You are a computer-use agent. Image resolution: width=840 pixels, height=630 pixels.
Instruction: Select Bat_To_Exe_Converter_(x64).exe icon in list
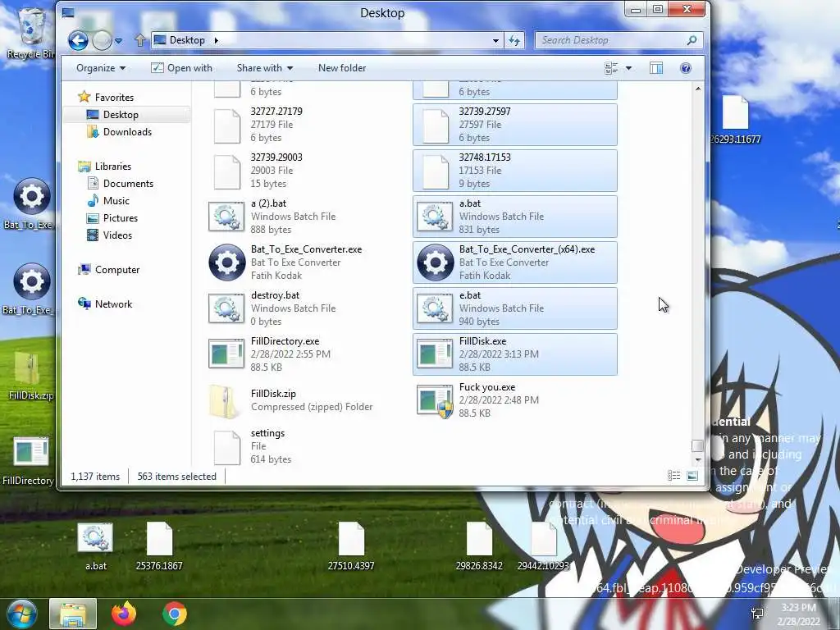pyautogui.click(x=435, y=262)
